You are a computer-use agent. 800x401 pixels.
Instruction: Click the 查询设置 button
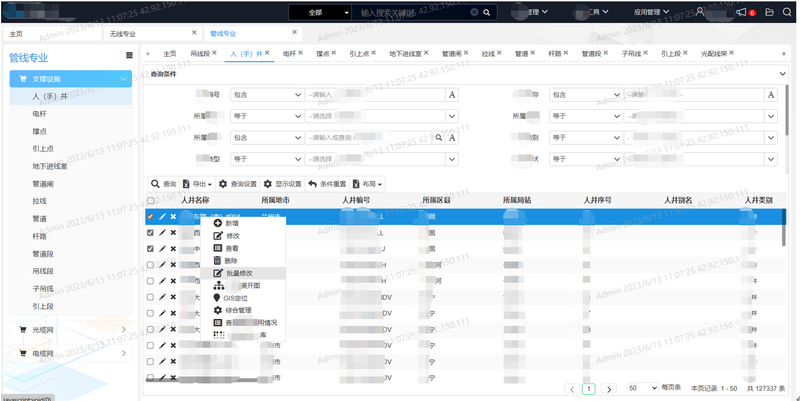(x=238, y=184)
